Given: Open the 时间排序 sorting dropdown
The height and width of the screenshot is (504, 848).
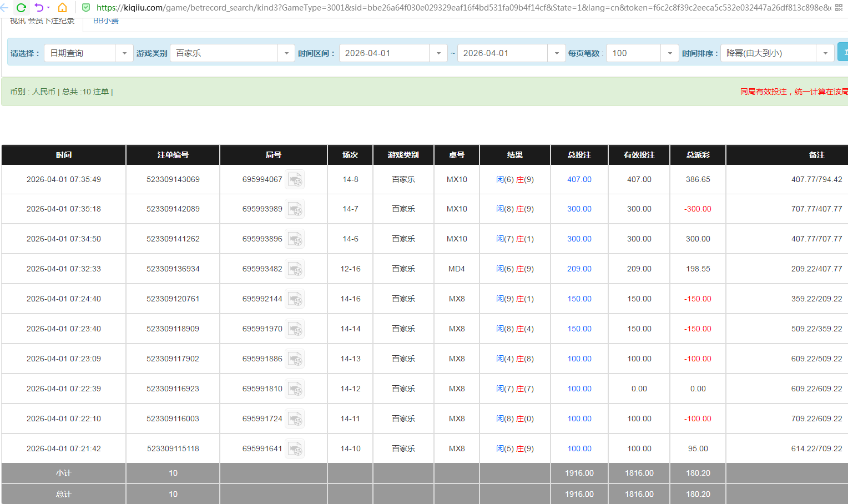Looking at the screenshot, I should (x=826, y=53).
